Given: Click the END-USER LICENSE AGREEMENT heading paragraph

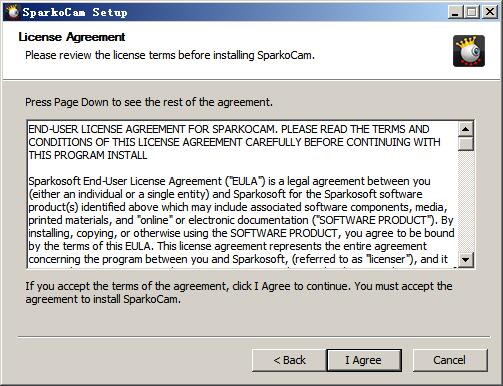Looking at the screenshot, I should click(234, 142).
